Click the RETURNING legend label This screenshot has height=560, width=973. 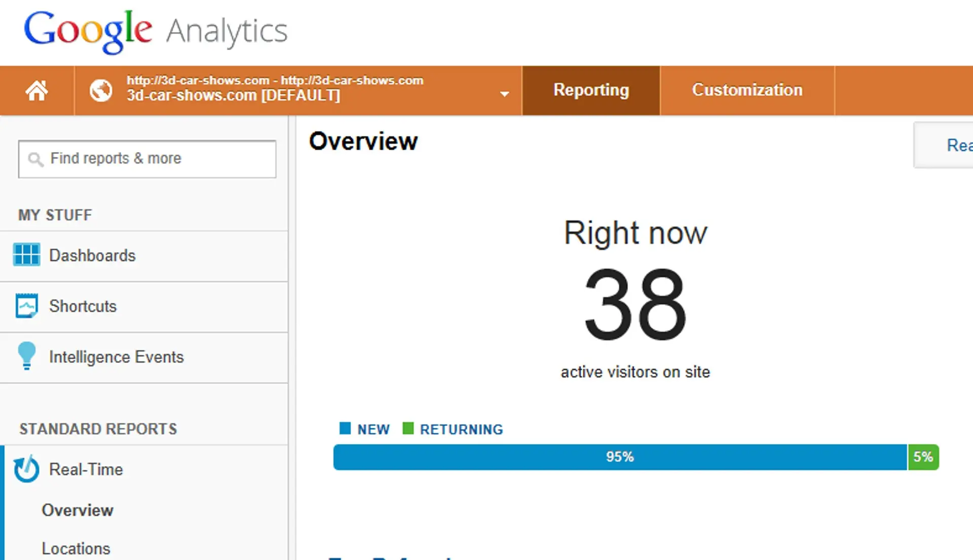point(462,430)
